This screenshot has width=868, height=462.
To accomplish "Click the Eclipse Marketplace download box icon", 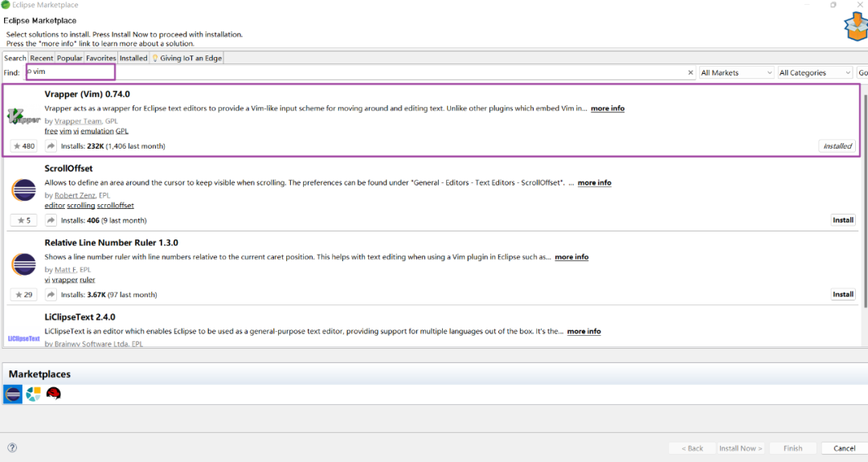I will tap(855, 26).
